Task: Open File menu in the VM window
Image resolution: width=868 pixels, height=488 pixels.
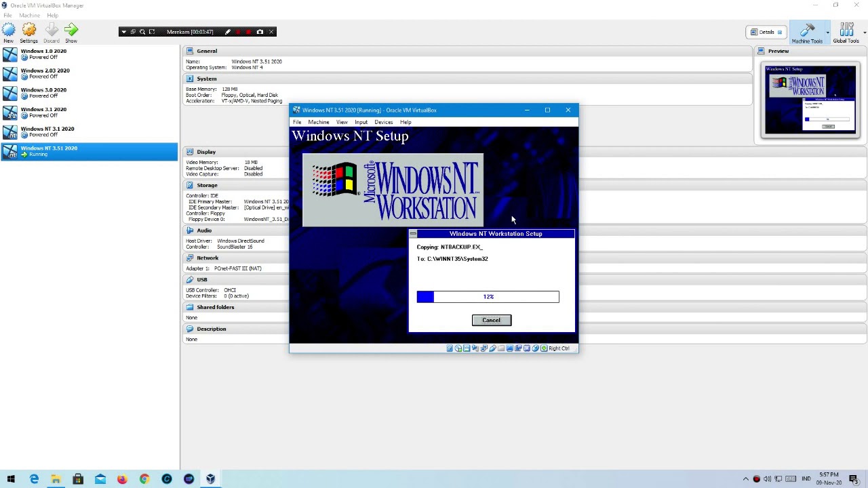Action: click(297, 122)
